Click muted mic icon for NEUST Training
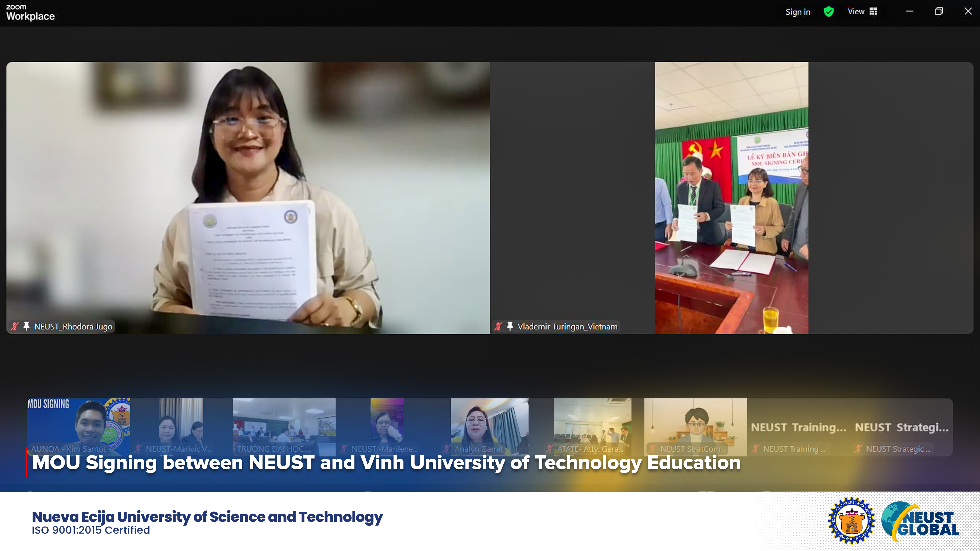 click(755, 449)
